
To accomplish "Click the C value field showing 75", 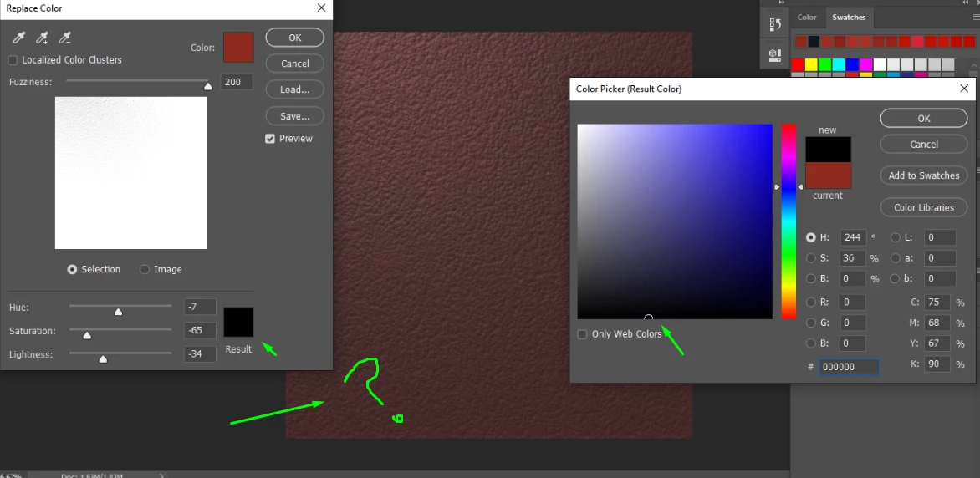I will 937,303.
